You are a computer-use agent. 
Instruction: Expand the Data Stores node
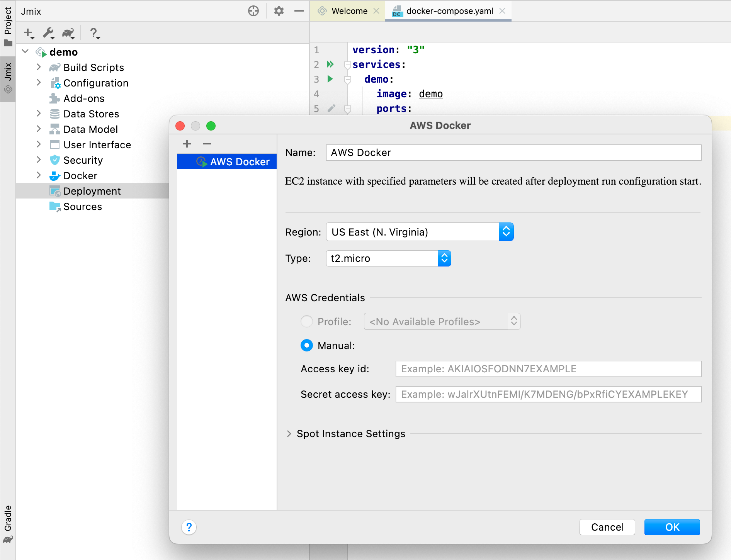tap(39, 113)
